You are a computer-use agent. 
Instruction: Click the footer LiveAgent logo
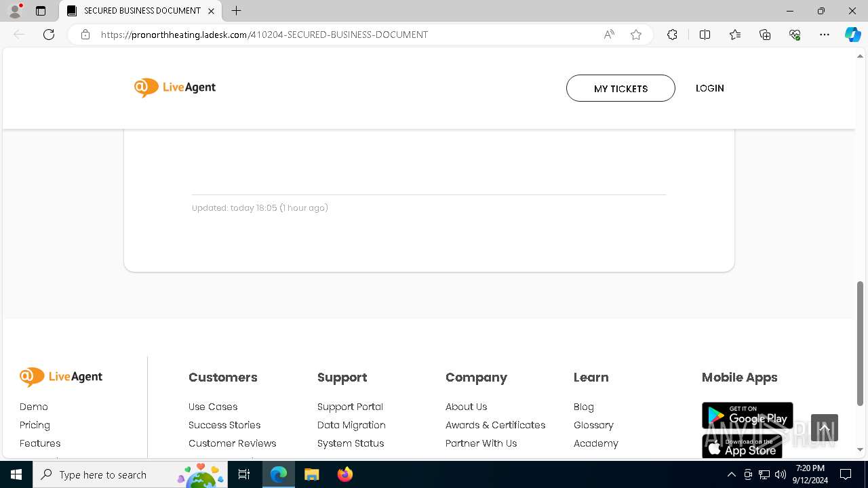(61, 377)
